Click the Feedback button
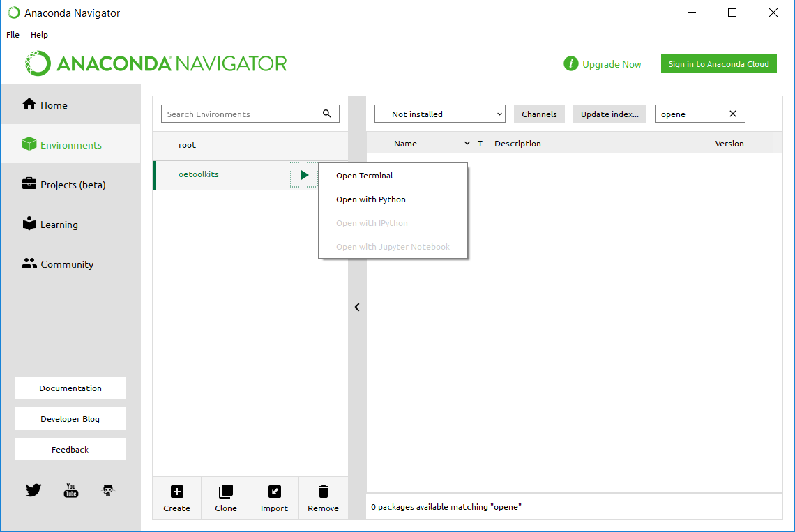This screenshot has height=532, width=795. coord(70,449)
